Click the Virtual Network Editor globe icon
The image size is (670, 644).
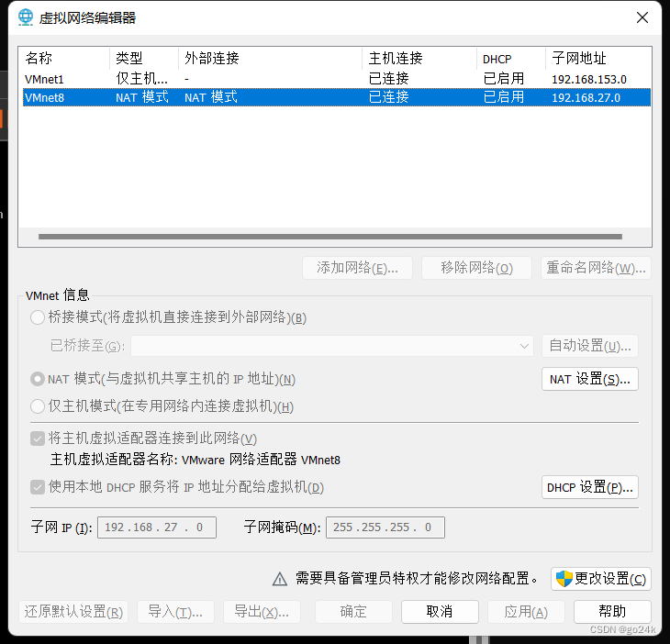pyautogui.click(x=26, y=17)
